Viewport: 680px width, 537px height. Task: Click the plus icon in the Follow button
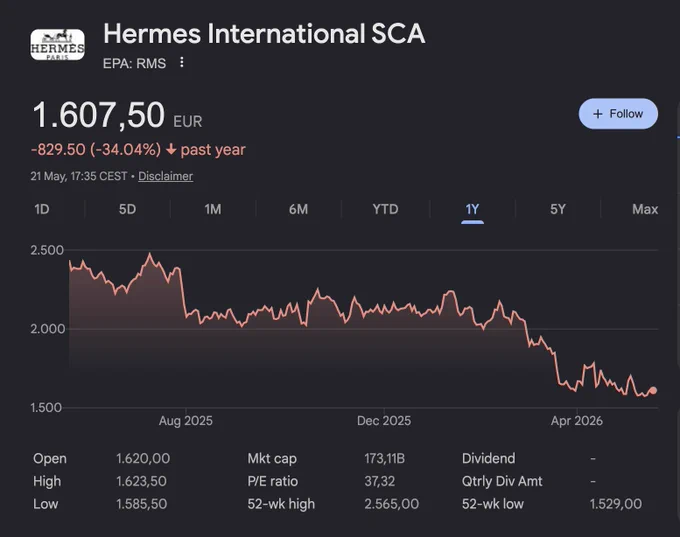(x=598, y=114)
